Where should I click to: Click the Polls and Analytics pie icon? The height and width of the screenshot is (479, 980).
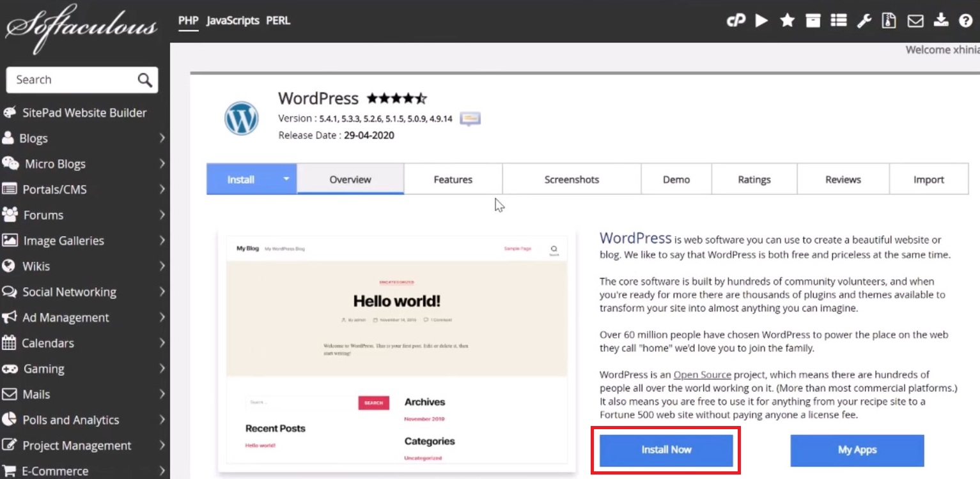point(9,420)
